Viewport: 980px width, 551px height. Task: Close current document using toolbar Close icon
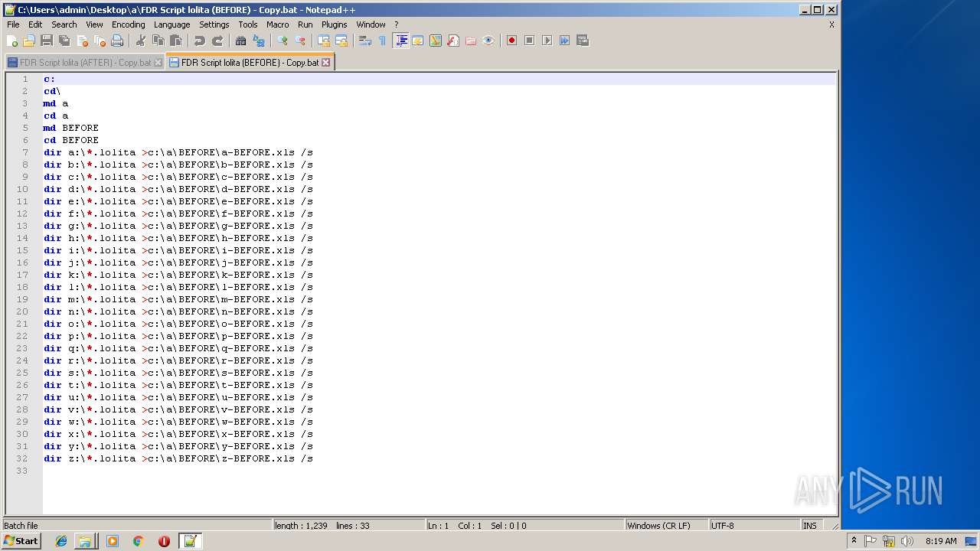coord(82,41)
